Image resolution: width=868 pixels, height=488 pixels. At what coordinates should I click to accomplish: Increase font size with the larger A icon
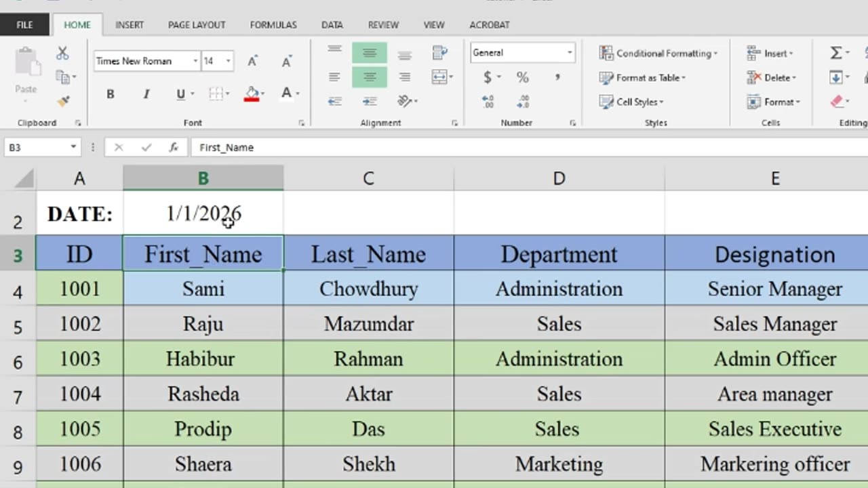coord(252,61)
